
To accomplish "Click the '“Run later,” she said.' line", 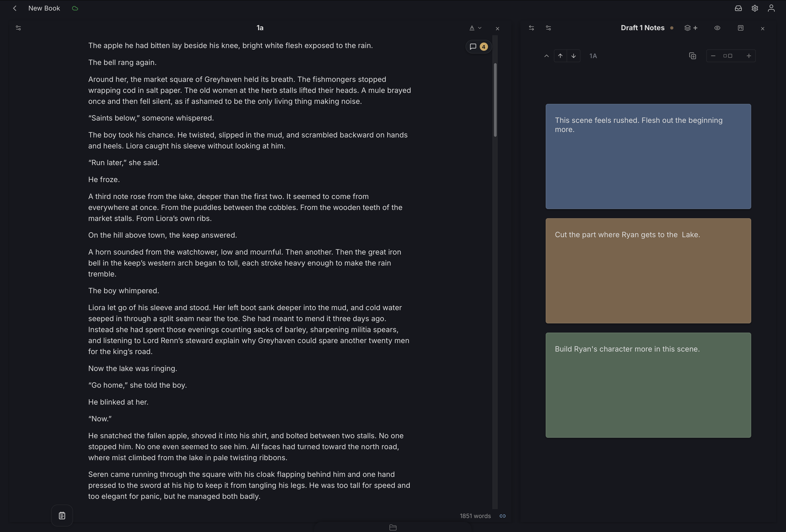I will pyautogui.click(x=124, y=163).
